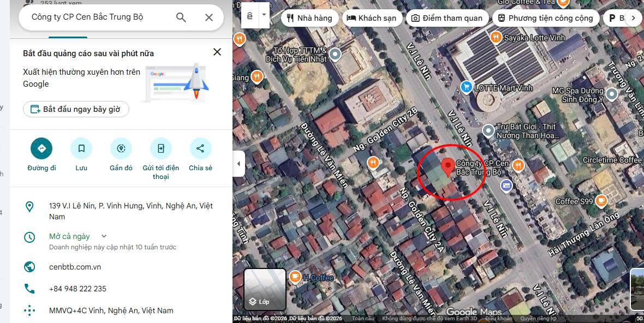Click the LOTTE Mart Vinh map marker
Screen dimensions: 644x323
[x=466, y=87]
